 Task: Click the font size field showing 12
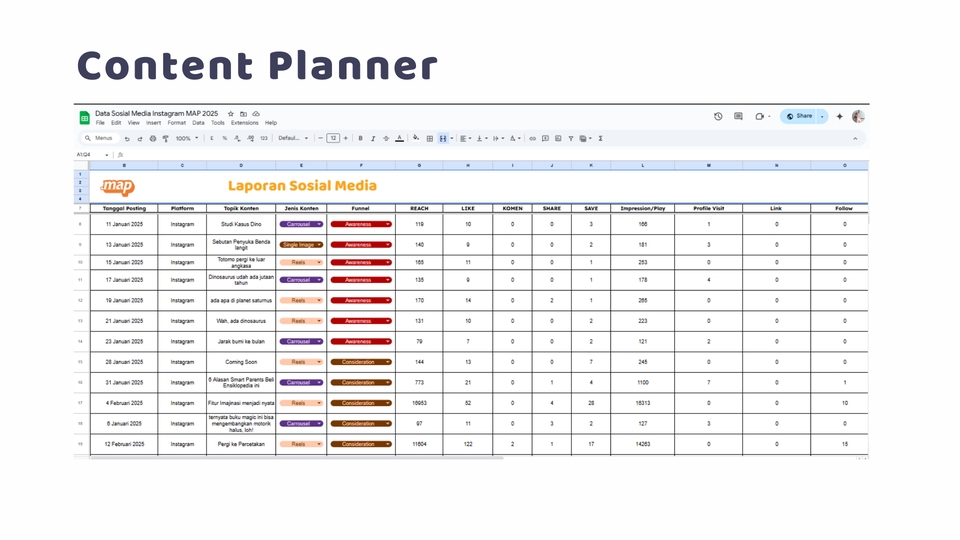pos(333,138)
